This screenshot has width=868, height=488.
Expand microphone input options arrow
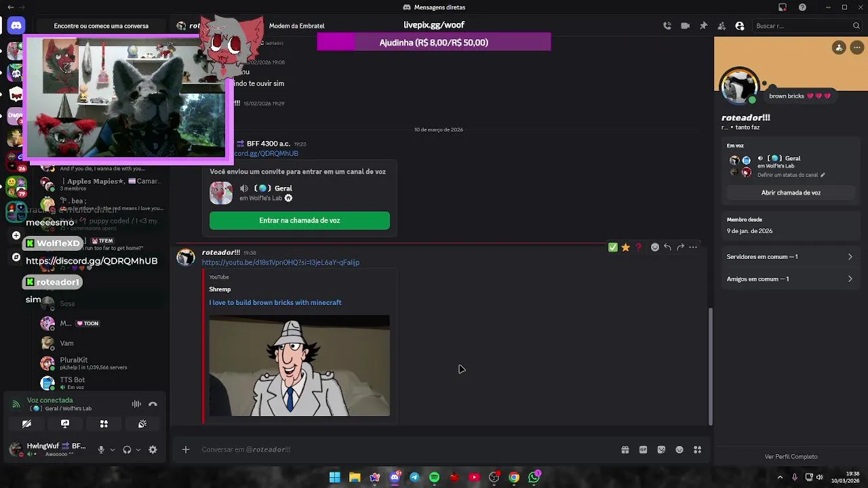(113, 449)
